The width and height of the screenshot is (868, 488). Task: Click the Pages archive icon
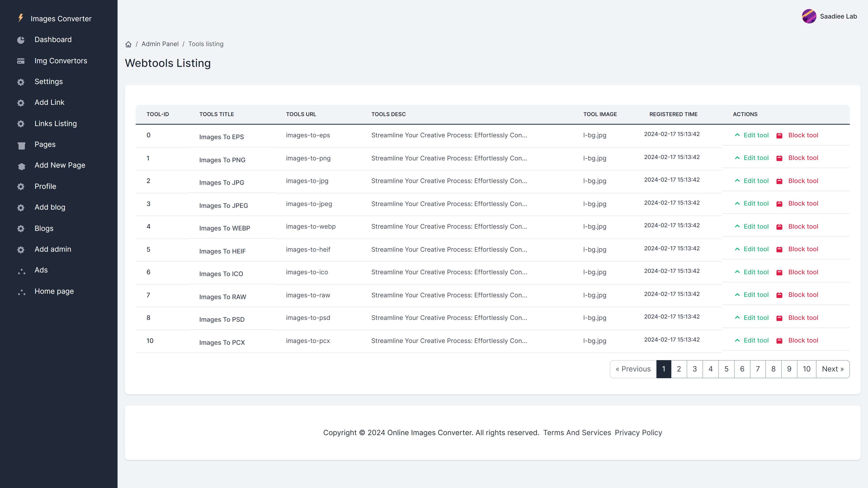coord(21,145)
